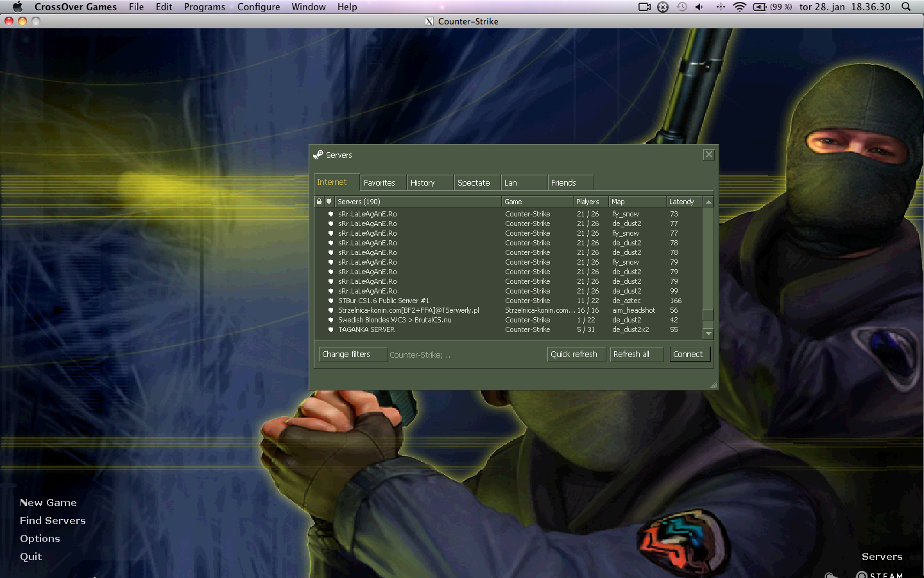The height and width of the screenshot is (578, 924).
Task: Click the server list scrollbar thumb
Action: pos(708,314)
